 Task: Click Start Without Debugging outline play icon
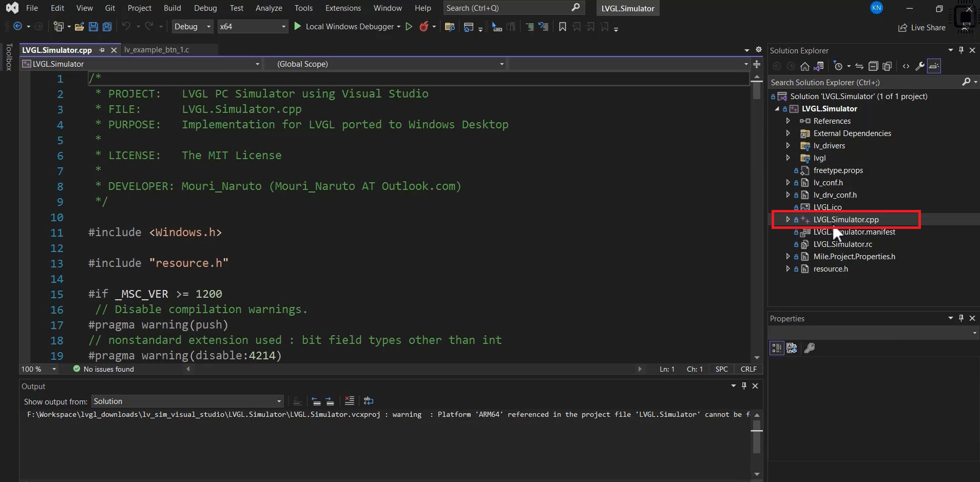click(x=409, y=26)
